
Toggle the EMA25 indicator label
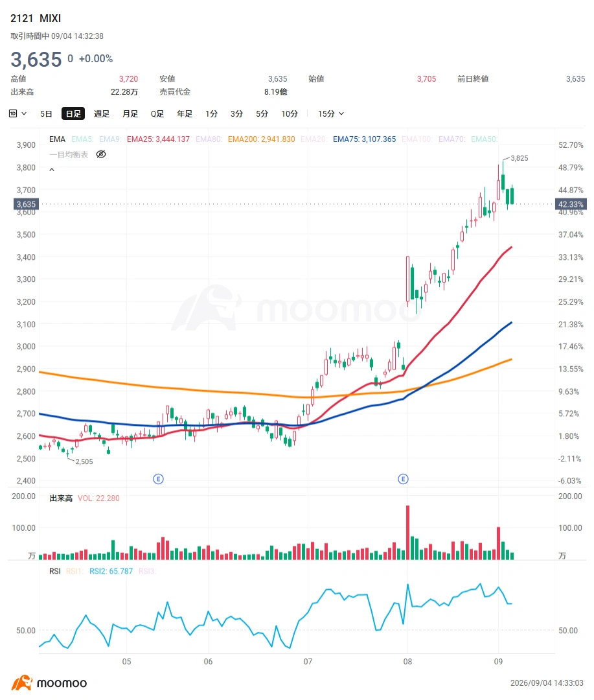[x=159, y=139]
